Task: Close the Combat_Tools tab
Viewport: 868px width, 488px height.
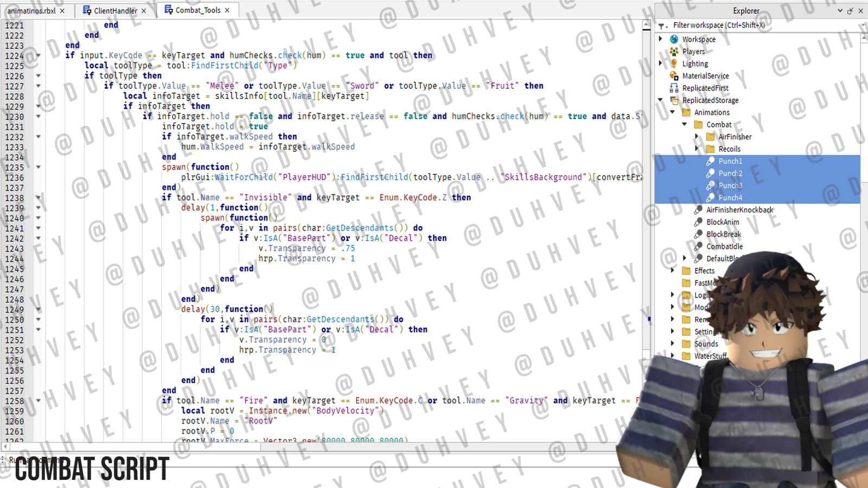Action: (x=227, y=10)
